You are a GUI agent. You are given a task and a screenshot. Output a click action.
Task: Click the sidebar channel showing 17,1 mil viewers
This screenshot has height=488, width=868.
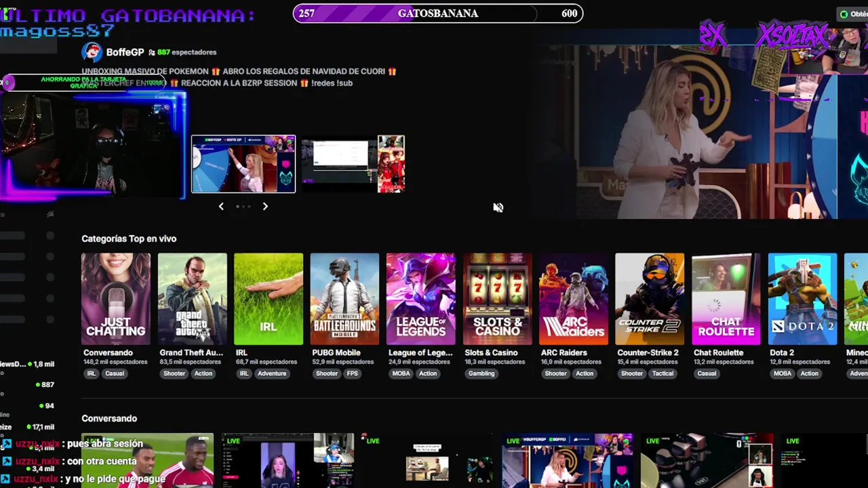[x=27, y=427]
